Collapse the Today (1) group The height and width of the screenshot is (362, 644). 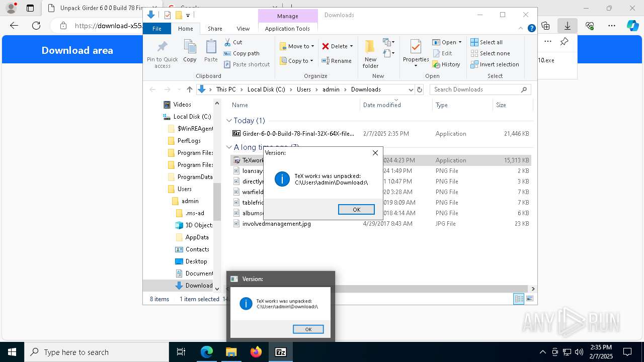[229, 121]
